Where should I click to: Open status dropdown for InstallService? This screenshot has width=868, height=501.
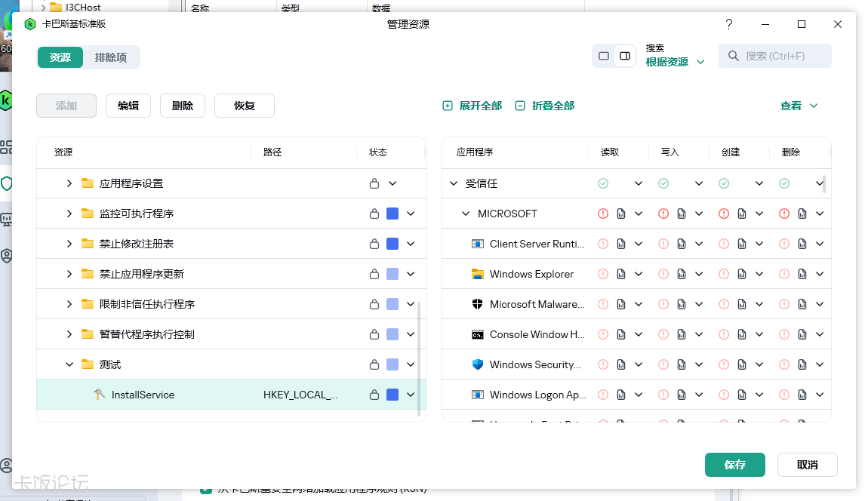[411, 395]
